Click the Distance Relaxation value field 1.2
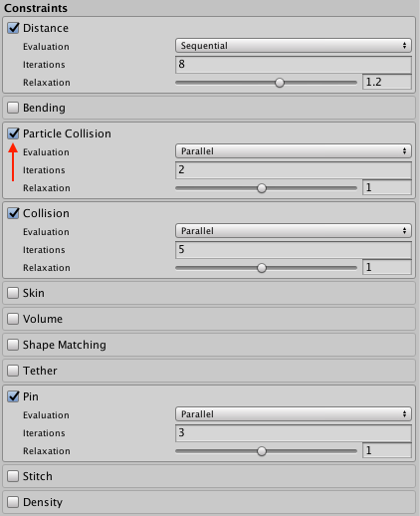420x516 pixels. 387,82
